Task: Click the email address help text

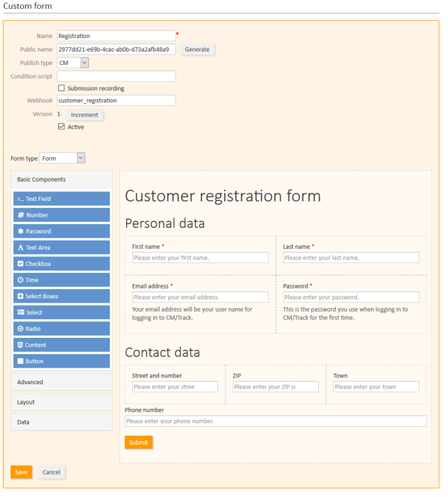Action: [192, 313]
